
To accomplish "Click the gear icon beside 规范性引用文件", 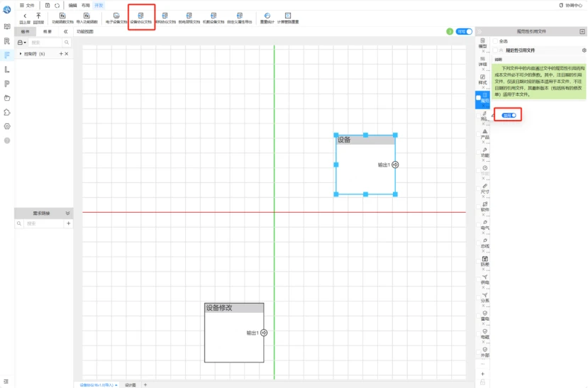I will (x=584, y=50).
